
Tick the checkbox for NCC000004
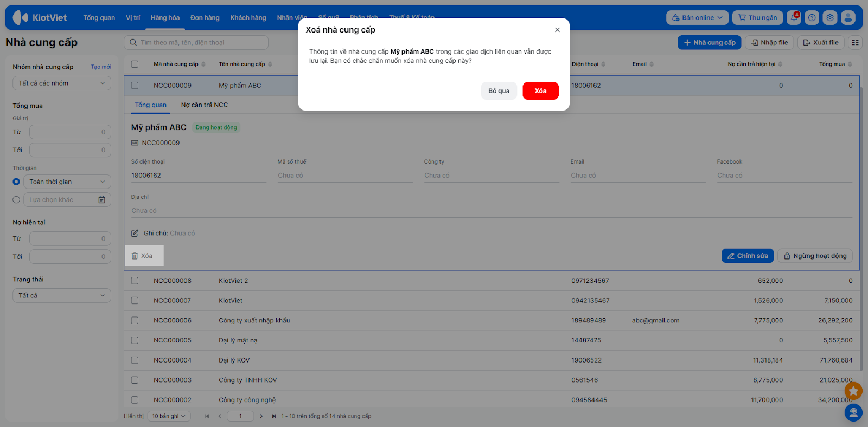point(135,360)
